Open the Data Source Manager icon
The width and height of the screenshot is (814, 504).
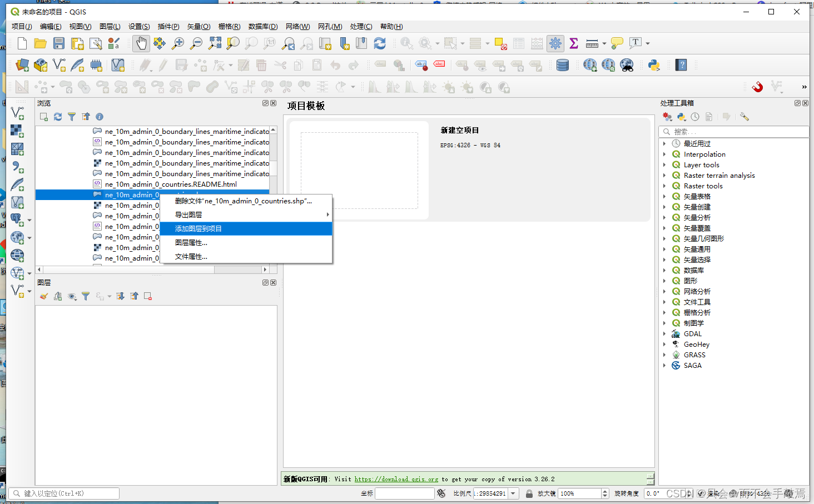pos(22,66)
